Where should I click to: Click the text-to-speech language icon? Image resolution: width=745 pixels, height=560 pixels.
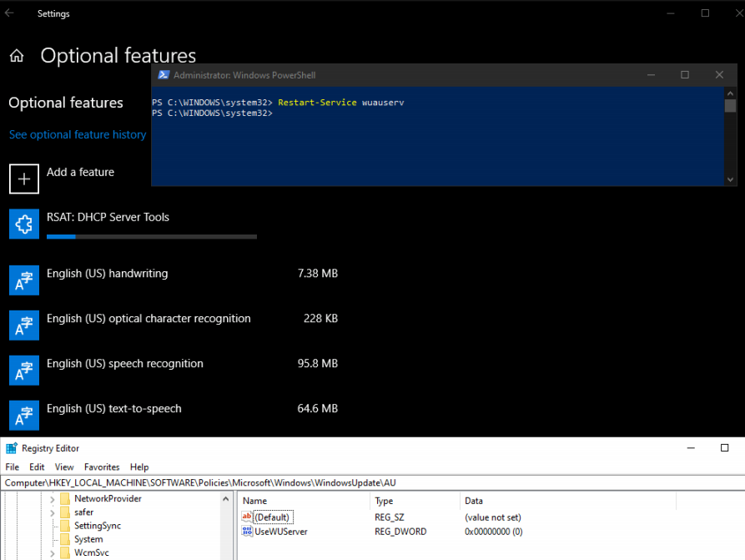point(24,416)
